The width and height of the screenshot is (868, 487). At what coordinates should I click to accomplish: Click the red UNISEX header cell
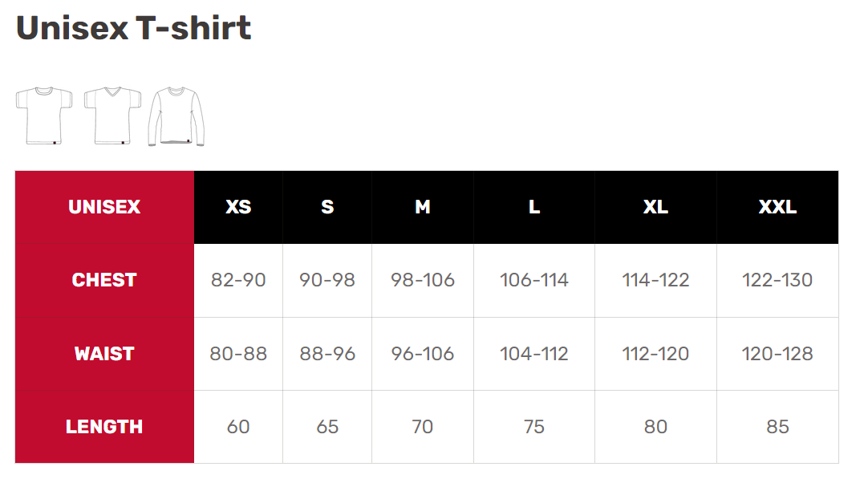104,207
